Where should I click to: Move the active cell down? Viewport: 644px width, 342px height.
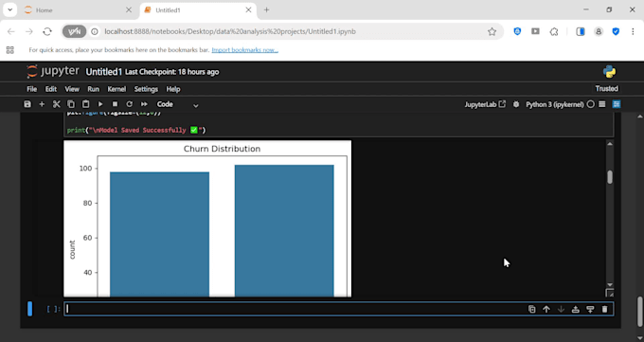click(561, 309)
